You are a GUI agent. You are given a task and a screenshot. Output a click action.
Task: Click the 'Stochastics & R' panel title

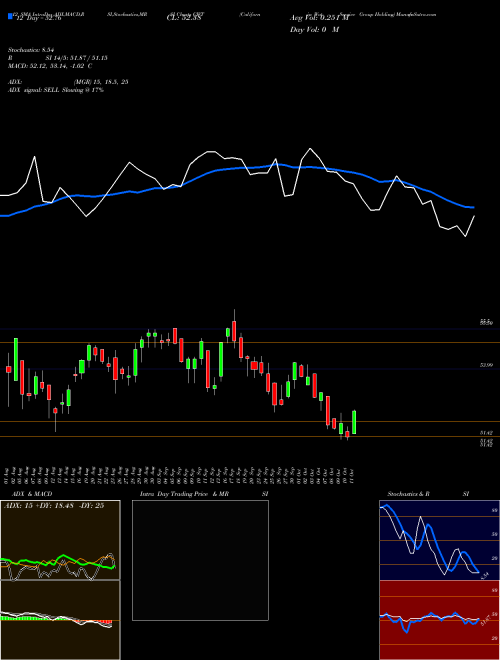[x=408, y=494]
